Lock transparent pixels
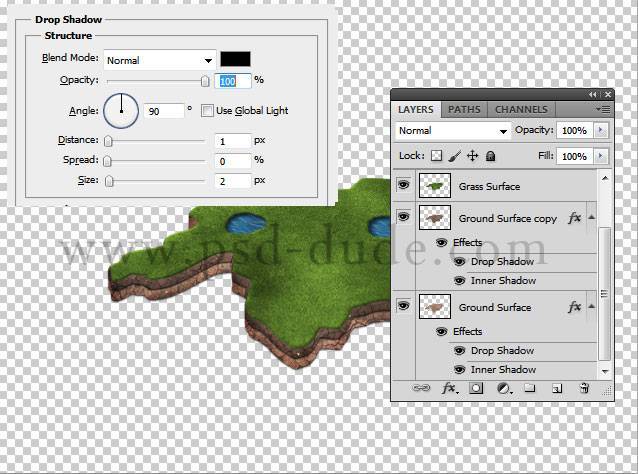The width and height of the screenshot is (638, 474). point(436,156)
